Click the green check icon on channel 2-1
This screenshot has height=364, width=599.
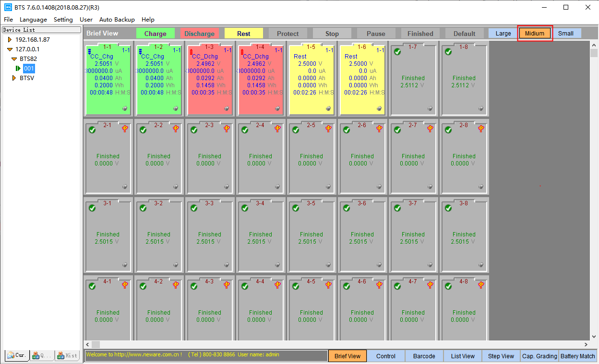[92, 129]
